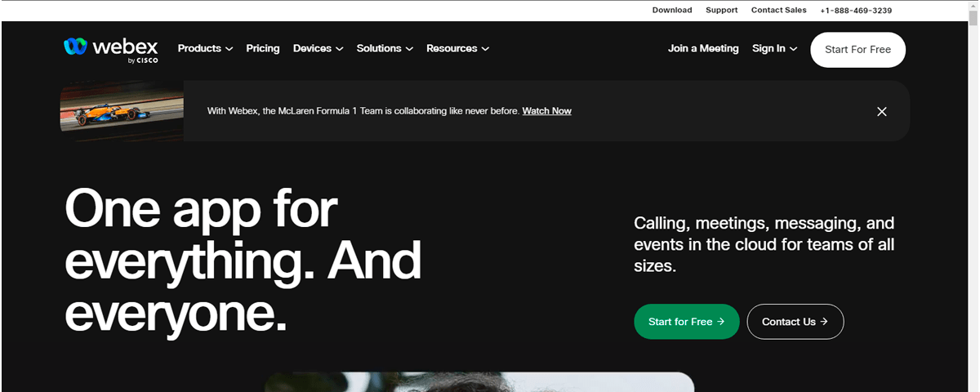The image size is (980, 392).
Task: Open the Support link
Action: tap(721, 11)
